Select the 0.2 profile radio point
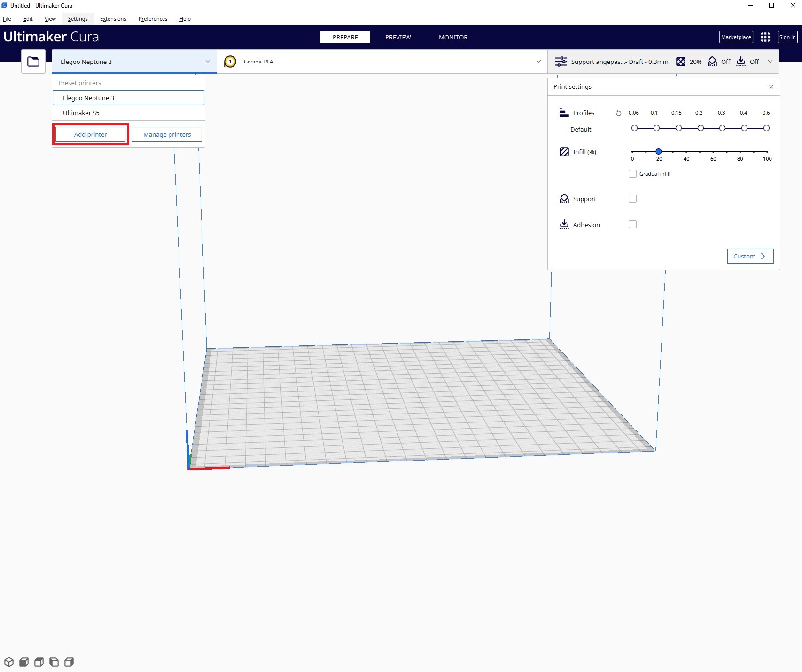The image size is (802, 672). click(x=701, y=128)
